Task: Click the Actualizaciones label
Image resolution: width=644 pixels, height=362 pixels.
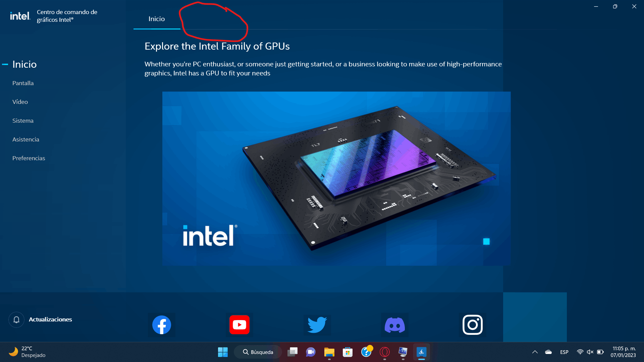Action: point(50,319)
